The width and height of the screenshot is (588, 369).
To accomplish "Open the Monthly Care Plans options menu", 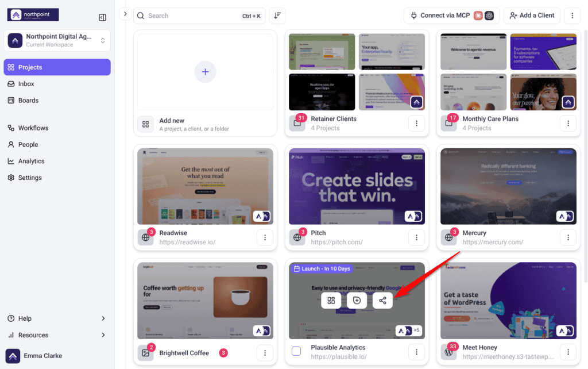I will pos(568,123).
